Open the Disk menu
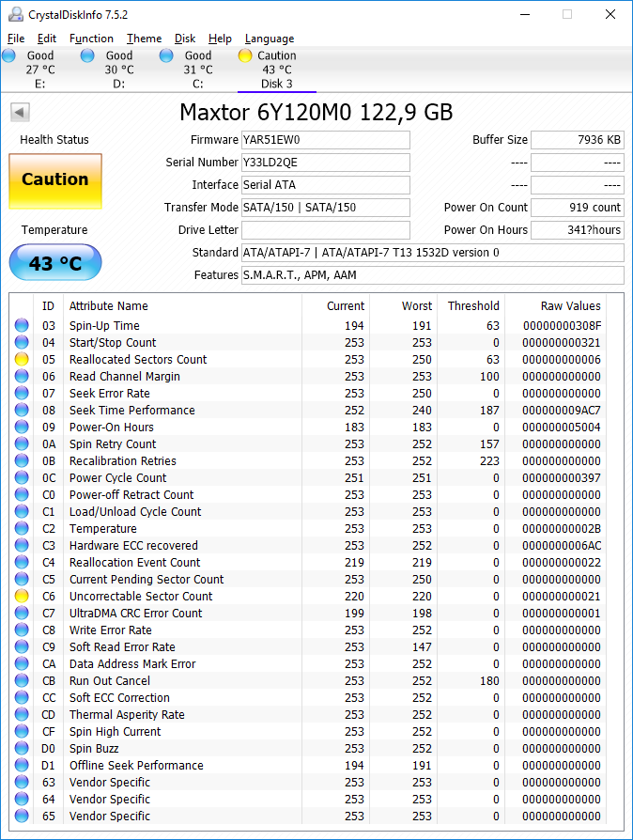The image size is (633, 840). [185, 39]
